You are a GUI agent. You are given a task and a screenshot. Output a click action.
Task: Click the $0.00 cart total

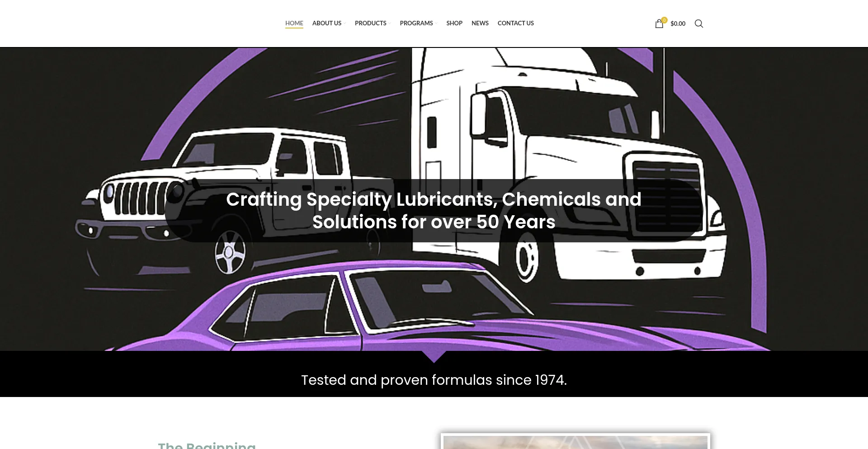click(x=678, y=24)
